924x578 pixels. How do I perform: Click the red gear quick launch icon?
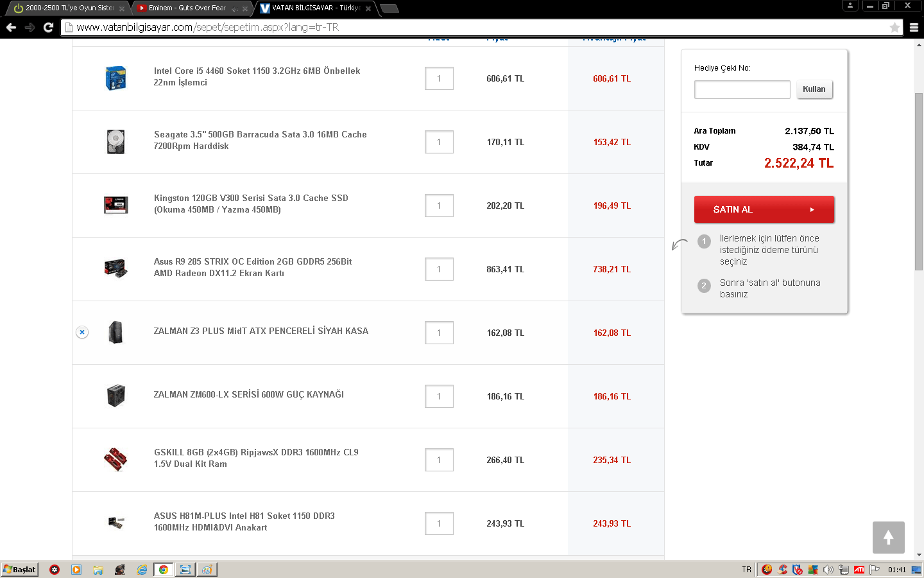click(55, 570)
